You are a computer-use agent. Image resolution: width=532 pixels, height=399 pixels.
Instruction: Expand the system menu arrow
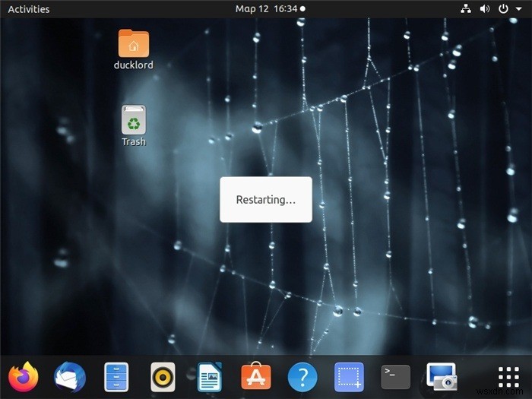click(x=519, y=9)
